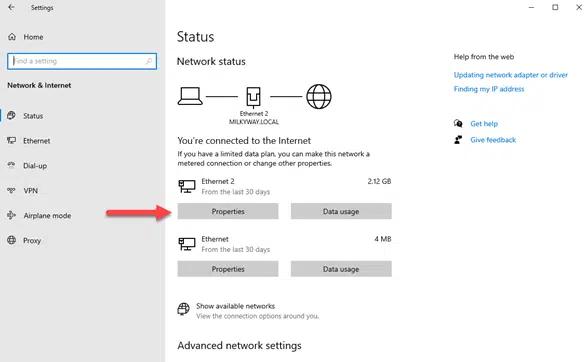Image resolution: width=587 pixels, height=362 pixels.
Task: Click the laptop icon in network diagram
Action: (x=190, y=96)
